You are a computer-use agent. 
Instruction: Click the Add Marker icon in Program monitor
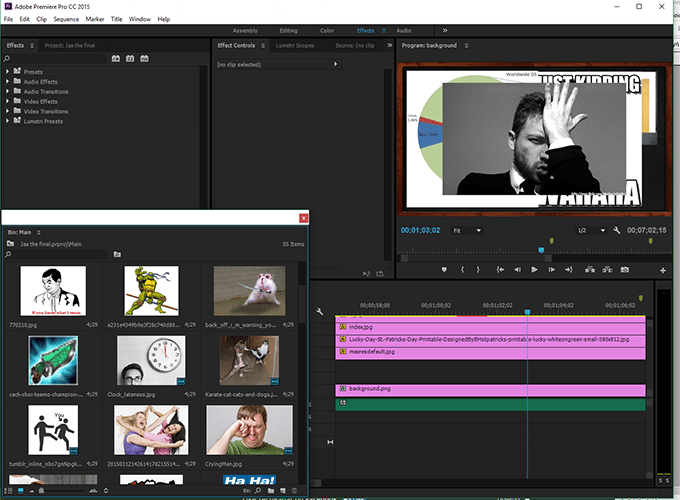tap(444, 270)
